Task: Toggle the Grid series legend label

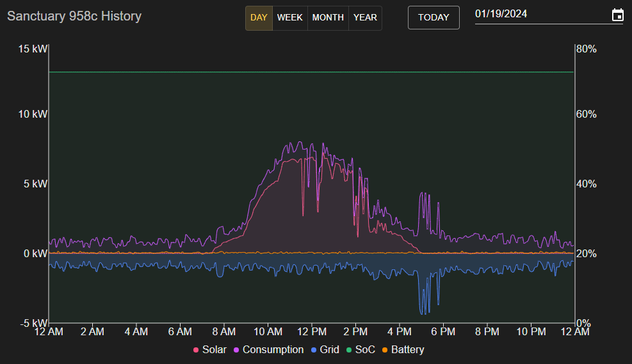Action: tap(329, 350)
